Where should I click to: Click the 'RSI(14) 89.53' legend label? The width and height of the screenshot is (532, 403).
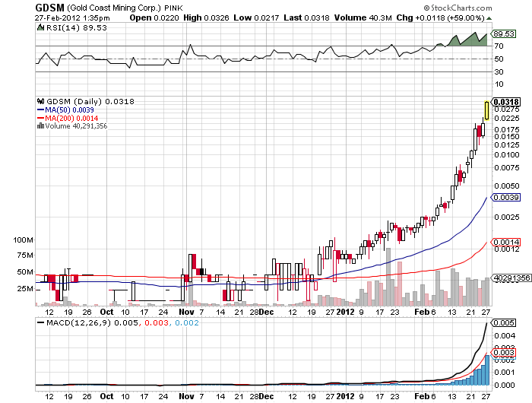76,28
